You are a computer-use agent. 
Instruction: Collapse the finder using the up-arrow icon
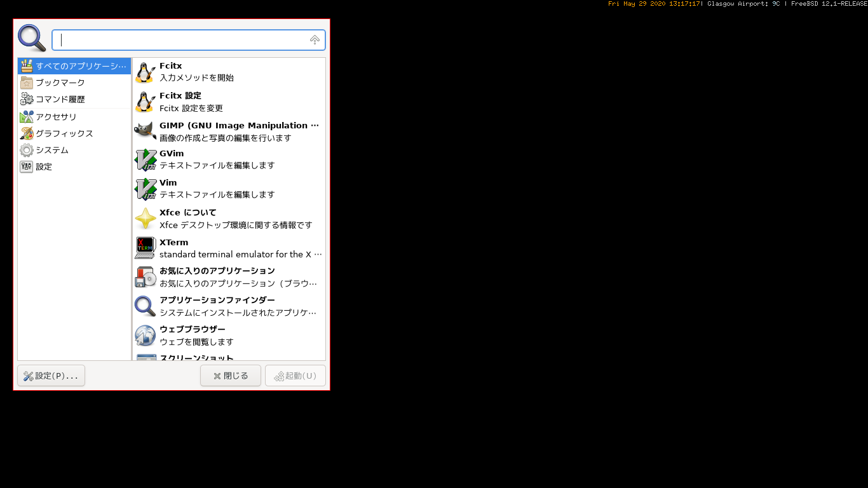click(x=315, y=39)
